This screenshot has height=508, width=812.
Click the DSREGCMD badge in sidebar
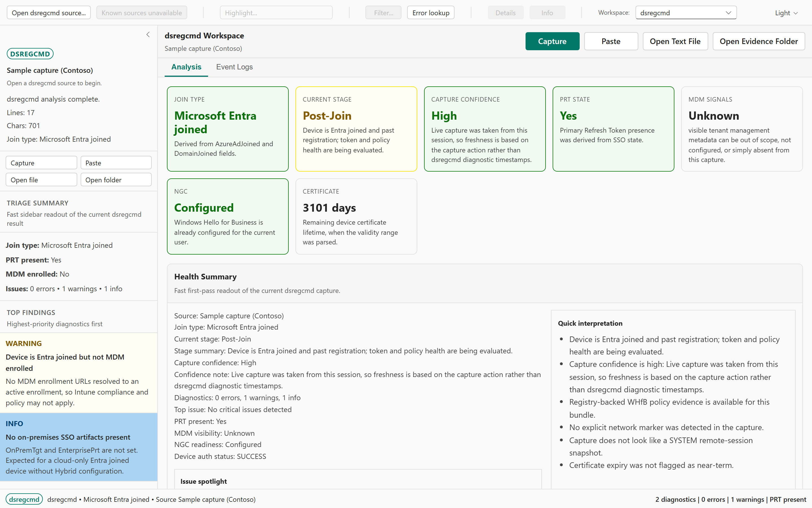coord(30,54)
